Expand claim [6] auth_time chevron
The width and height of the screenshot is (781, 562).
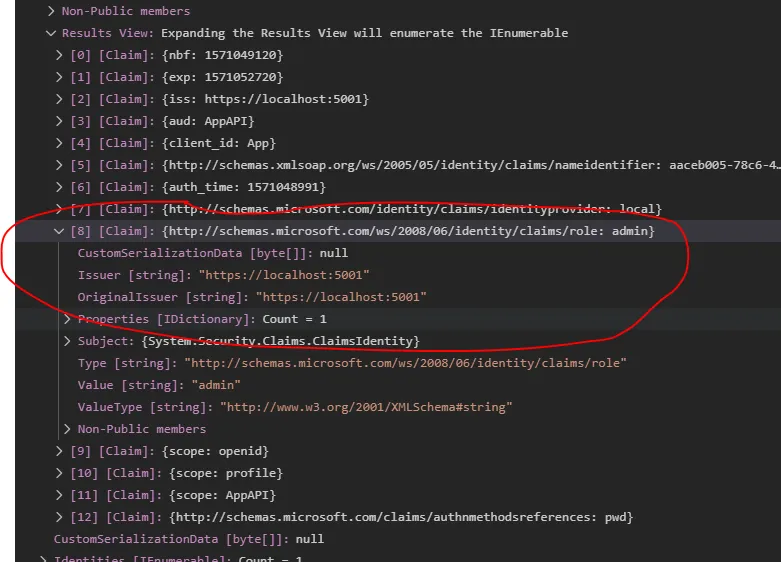(x=59, y=187)
